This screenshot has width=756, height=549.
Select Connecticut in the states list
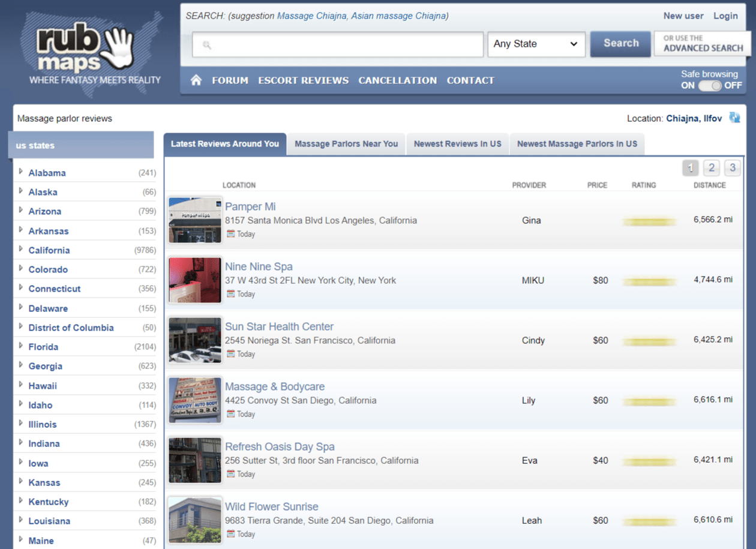coord(55,289)
